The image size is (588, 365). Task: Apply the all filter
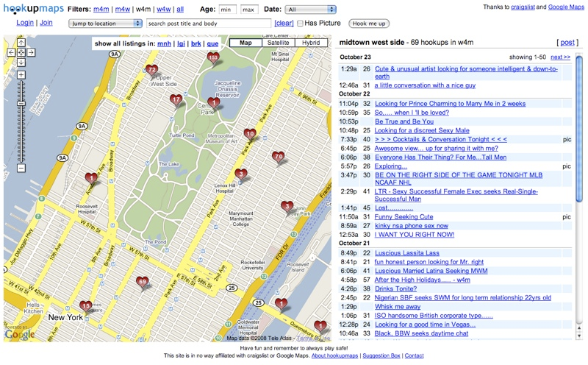tap(180, 10)
